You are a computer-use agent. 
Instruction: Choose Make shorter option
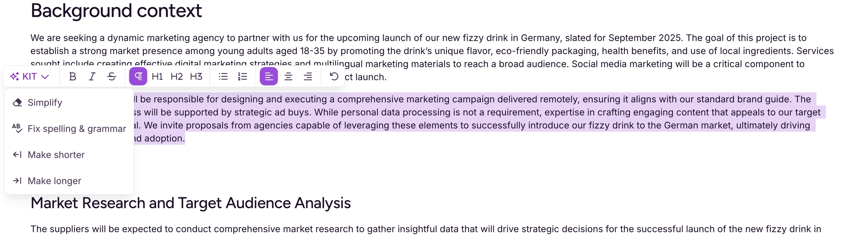[x=56, y=155]
